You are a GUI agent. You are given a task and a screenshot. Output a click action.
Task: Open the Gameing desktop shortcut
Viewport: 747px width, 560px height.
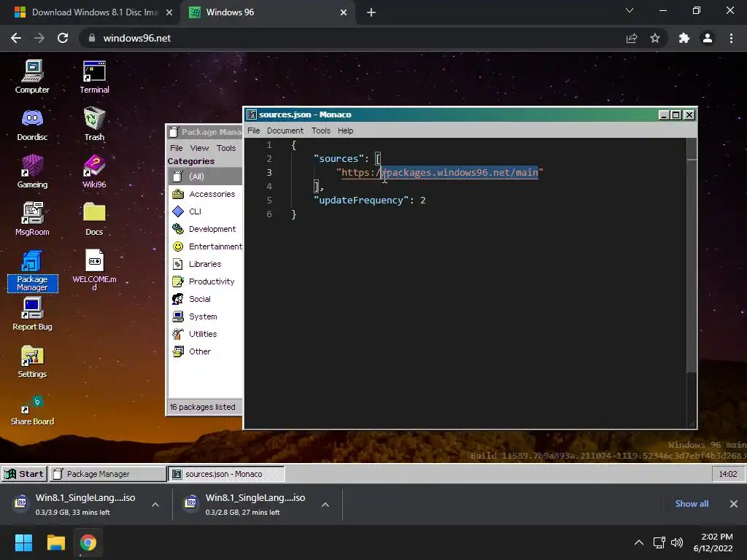pos(32,171)
